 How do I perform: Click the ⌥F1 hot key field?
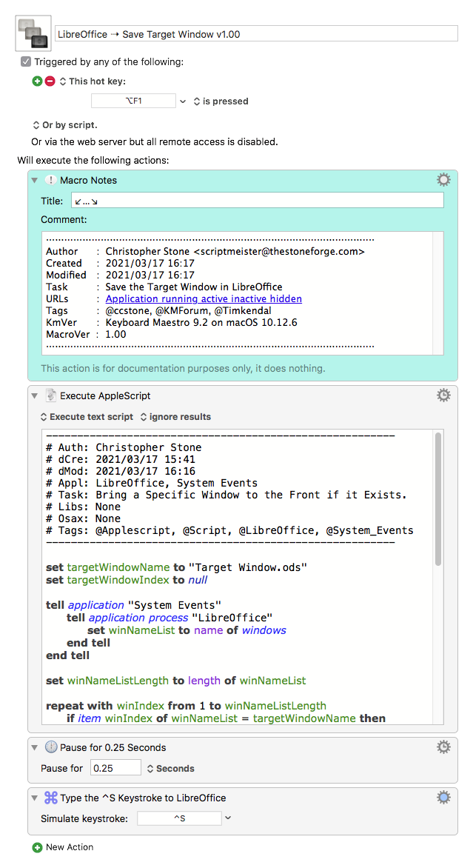(x=133, y=101)
